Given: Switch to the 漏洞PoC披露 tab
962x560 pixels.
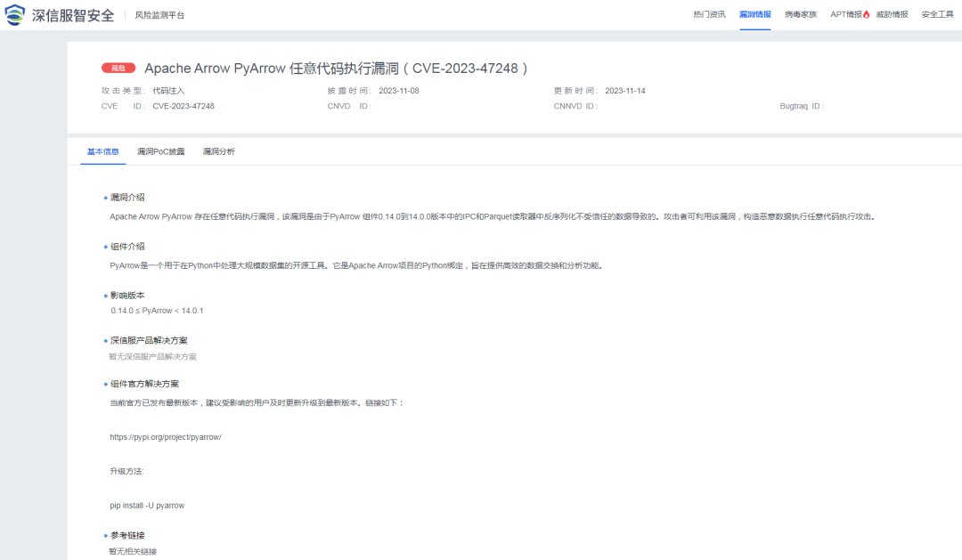Looking at the screenshot, I should 160,151.
